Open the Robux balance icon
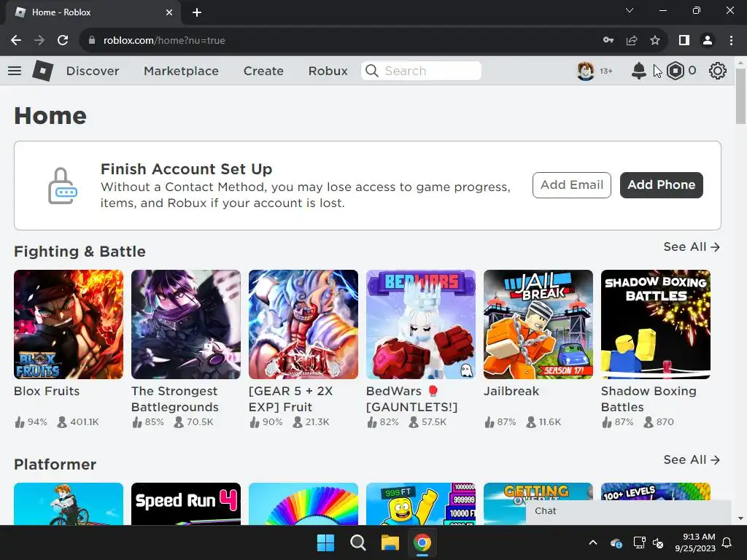 675,71
